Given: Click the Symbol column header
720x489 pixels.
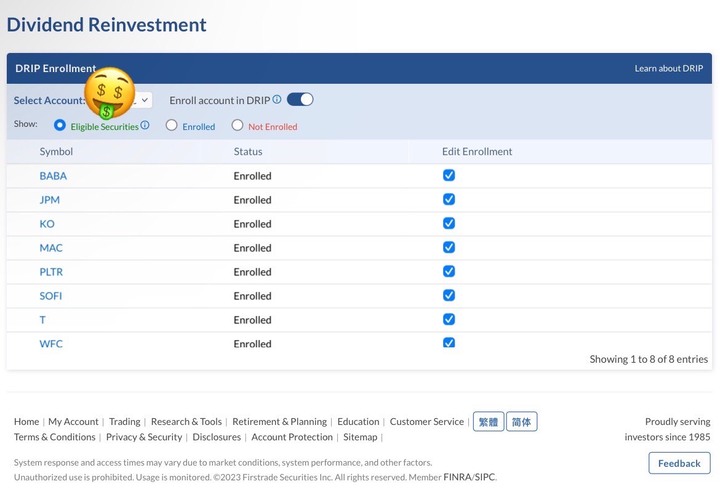Looking at the screenshot, I should coord(56,152).
